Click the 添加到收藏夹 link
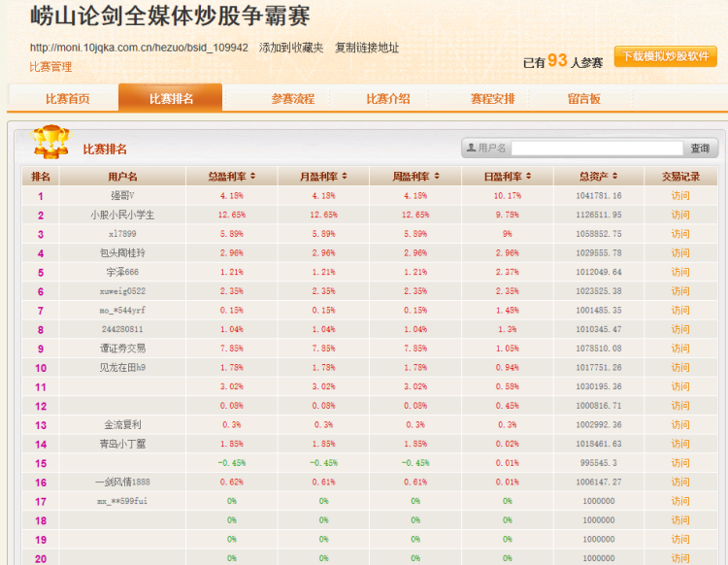This screenshot has width=728, height=565. [291, 48]
